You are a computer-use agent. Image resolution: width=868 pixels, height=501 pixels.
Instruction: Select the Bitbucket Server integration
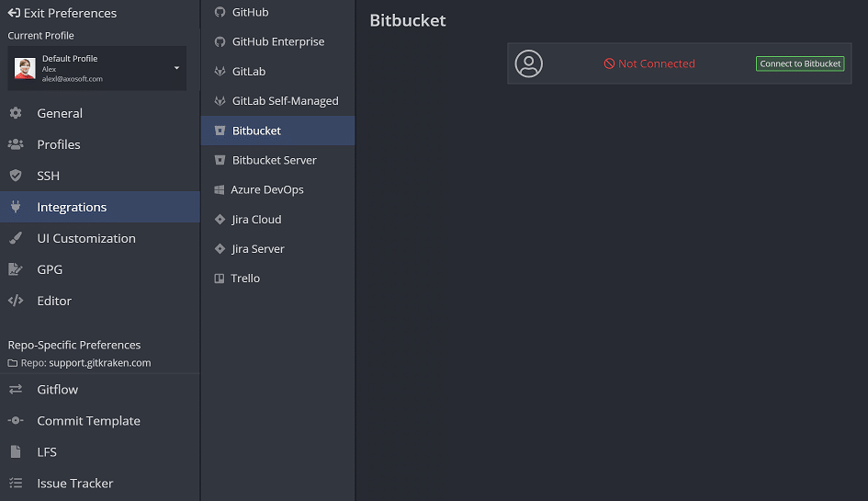[278, 160]
